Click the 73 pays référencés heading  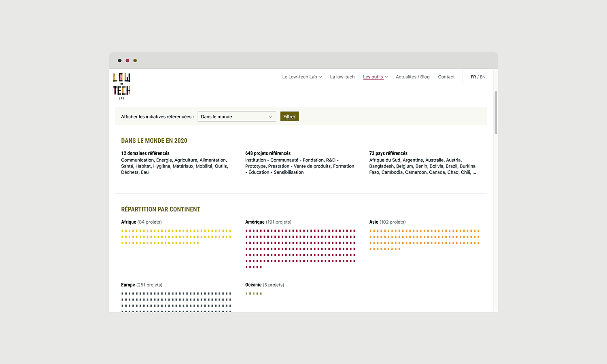coord(388,153)
